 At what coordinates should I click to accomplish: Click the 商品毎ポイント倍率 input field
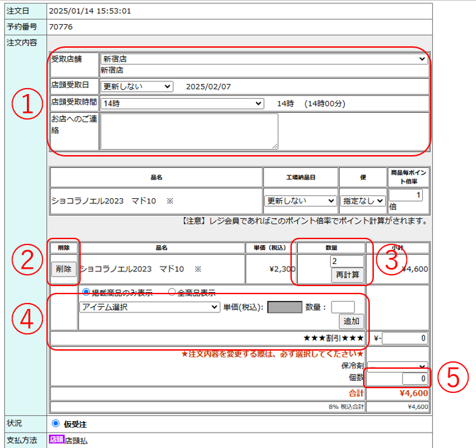[405, 195]
